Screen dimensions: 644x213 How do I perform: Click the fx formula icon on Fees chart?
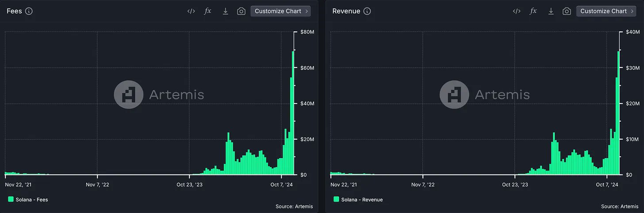208,11
